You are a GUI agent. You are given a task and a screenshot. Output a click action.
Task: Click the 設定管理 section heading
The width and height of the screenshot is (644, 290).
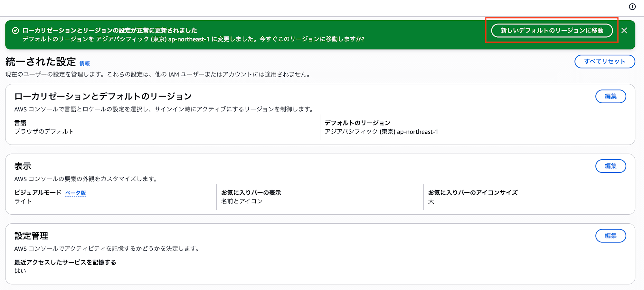pyautogui.click(x=31, y=236)
